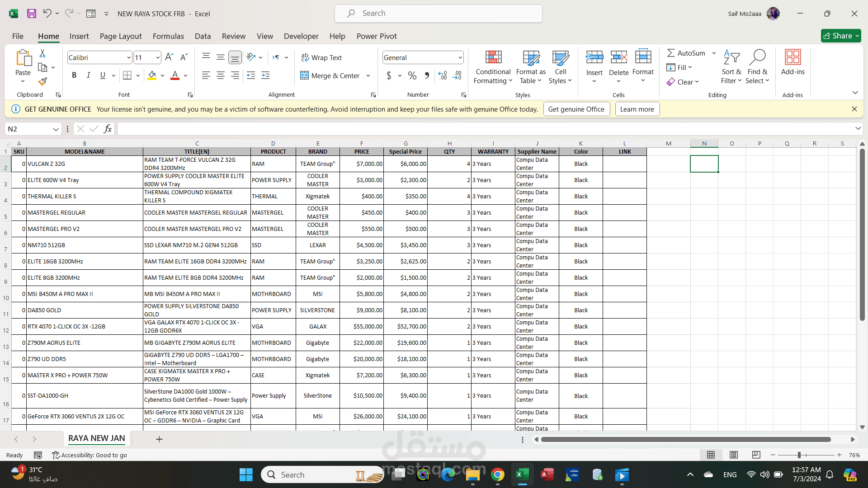The height and width of the screenshot is (488, 868).
Task: Open Conditional Formatting options
Action: 493,68
